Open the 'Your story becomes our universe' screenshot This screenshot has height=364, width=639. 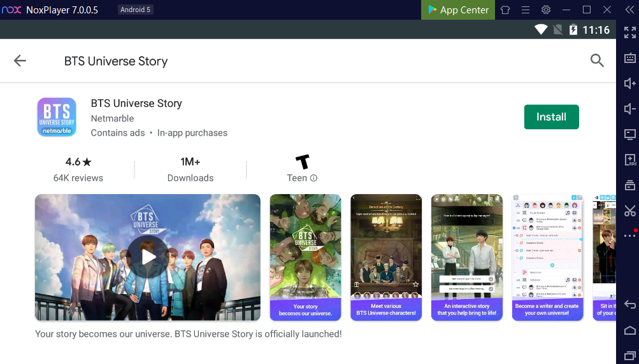[305, 257]
